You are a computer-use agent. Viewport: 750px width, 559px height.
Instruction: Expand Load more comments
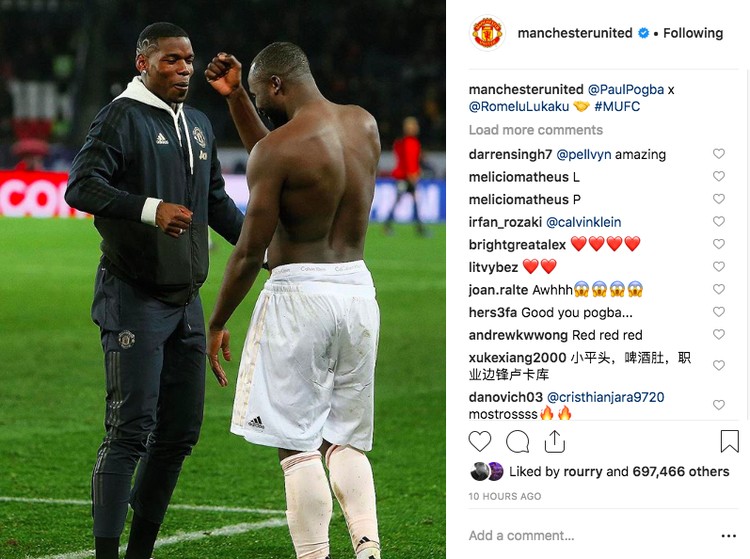coord(536,130)
